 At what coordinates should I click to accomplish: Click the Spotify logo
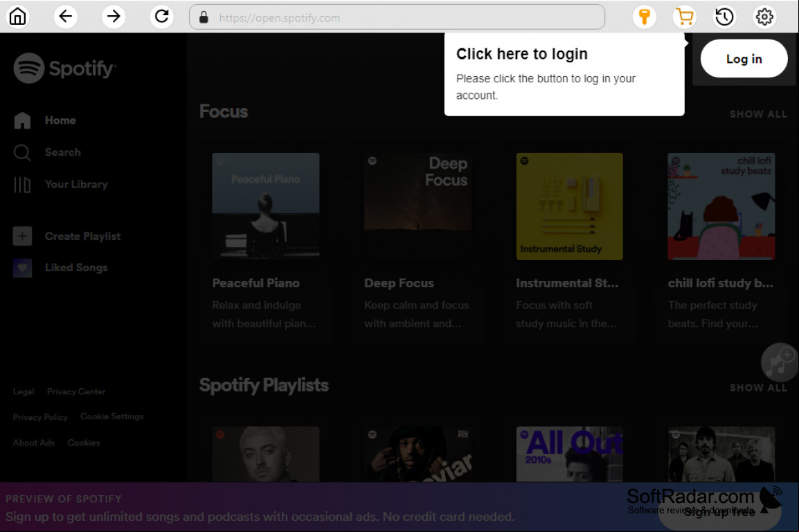(64, 68)
